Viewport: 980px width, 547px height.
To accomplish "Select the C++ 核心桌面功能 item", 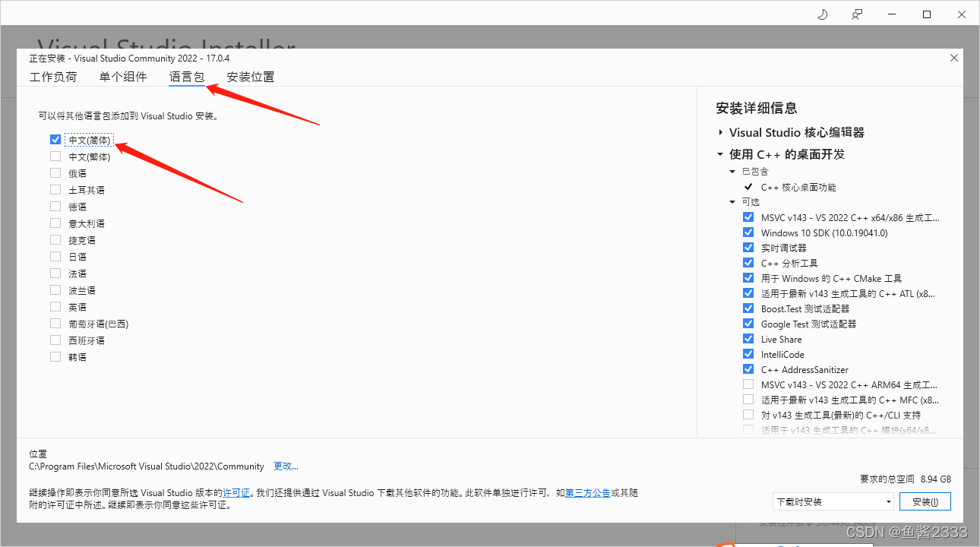I will click(x=798, y=187).
